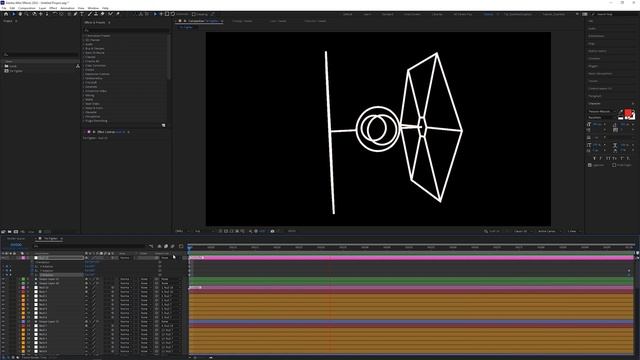Viewport: 640px width, 360px height.
Task: Expand the Keying effects category
Action: (x=84, y=95)
